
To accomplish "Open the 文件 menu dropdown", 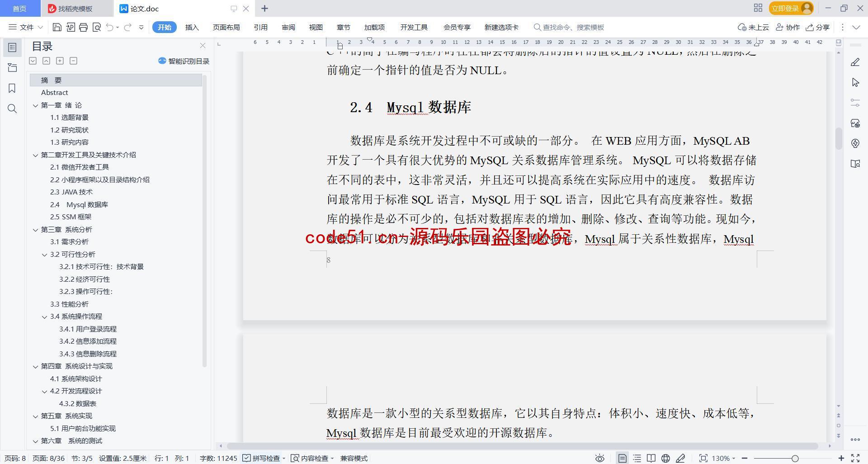I will point(26,27).
